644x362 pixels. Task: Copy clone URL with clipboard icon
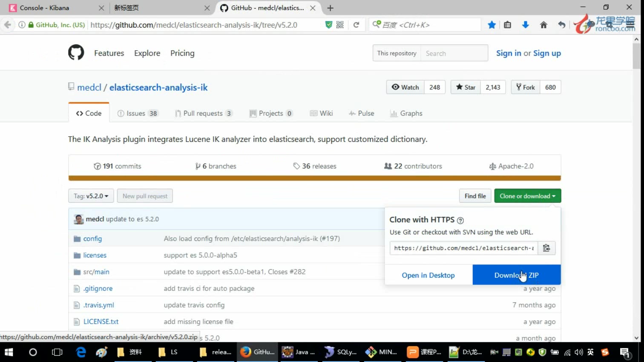pyautogui.click(x=546, y=248)
